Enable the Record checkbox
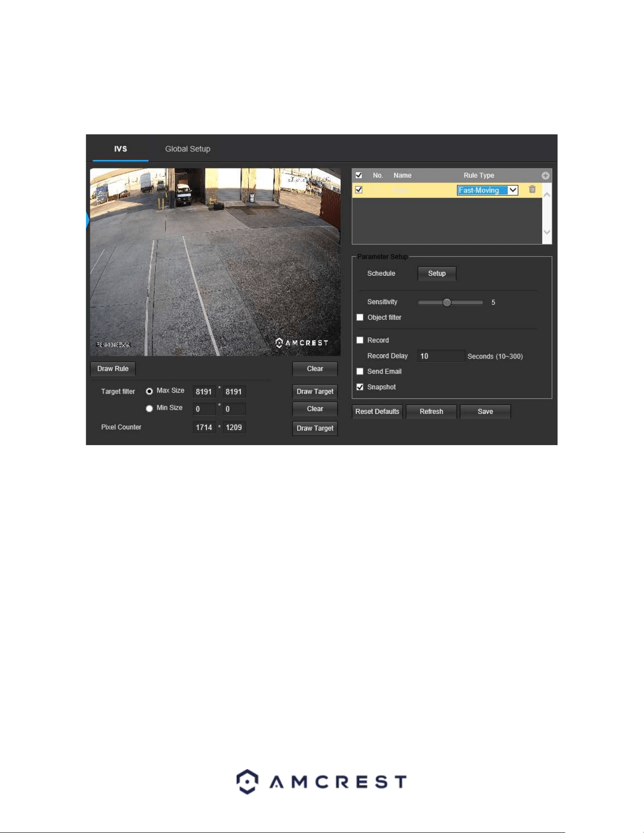The width and height of the screenshot is (644, 833). [360, 340]
